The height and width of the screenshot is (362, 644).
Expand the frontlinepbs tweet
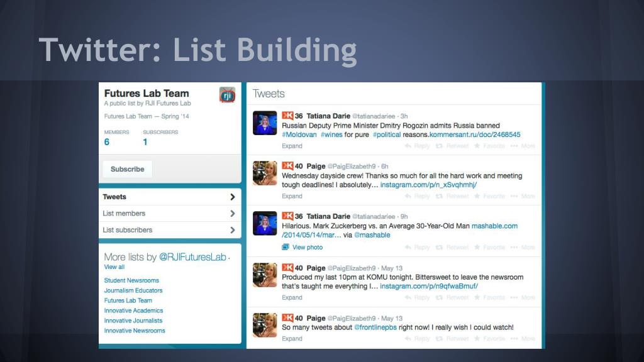(x=292, y=339)
